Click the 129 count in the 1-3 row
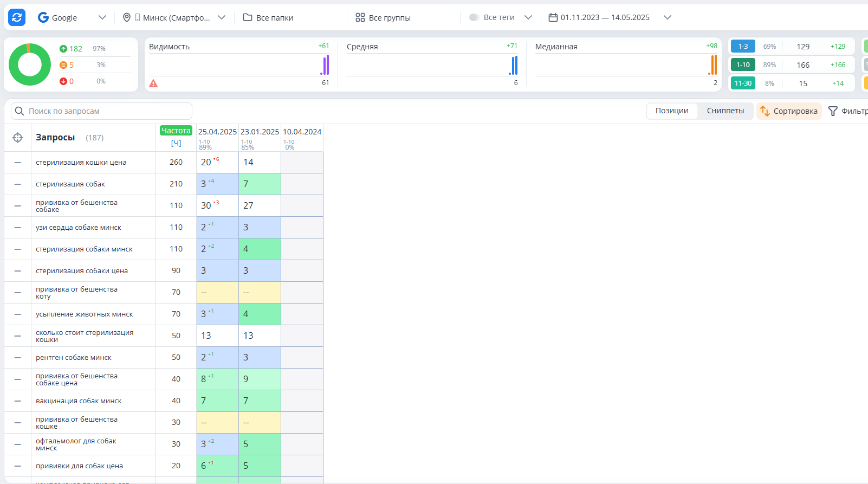868x484 pixels. [x=803, y=47]
